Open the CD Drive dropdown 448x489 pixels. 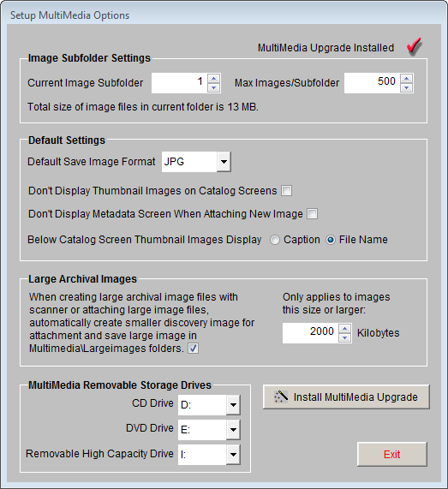tap(233, 405)
